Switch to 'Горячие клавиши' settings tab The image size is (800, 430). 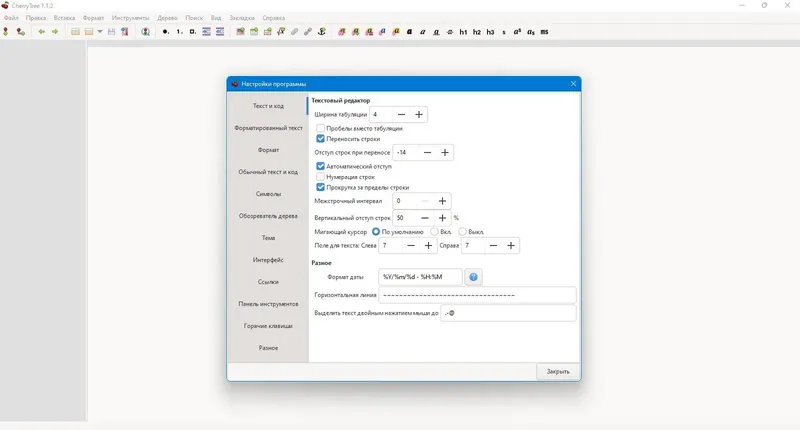[x=268, y=325]
